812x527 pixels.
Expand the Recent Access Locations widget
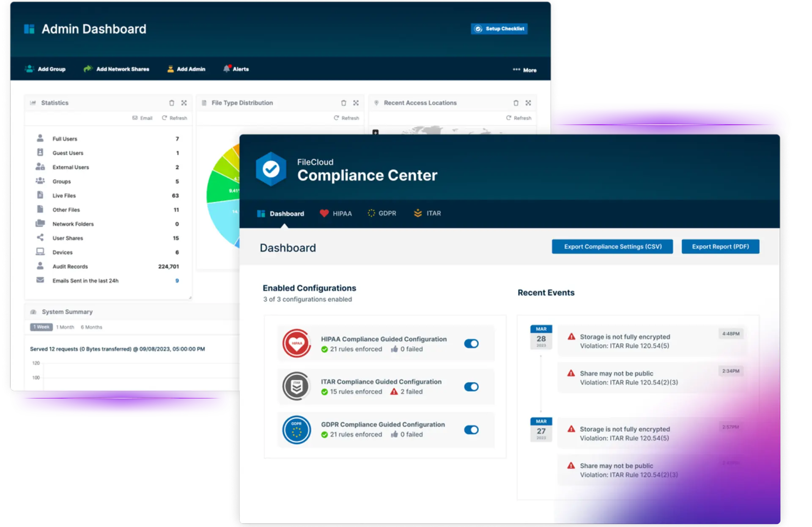(x=528, y=103)
